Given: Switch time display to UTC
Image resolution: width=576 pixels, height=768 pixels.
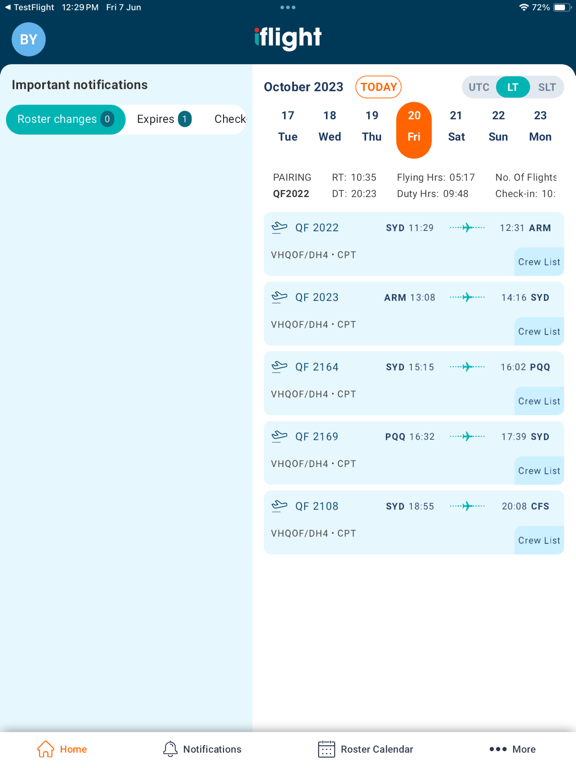Looking at the screenshot, I should 479,87.
